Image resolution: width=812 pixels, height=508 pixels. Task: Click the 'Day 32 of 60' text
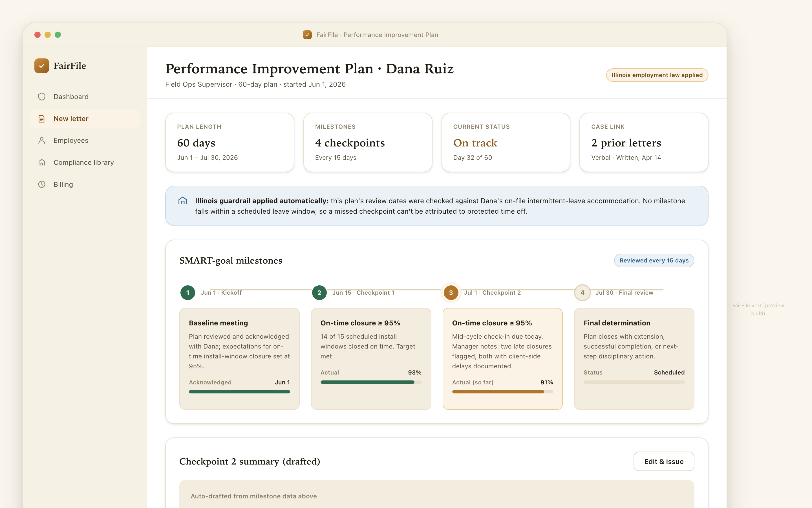473,157
